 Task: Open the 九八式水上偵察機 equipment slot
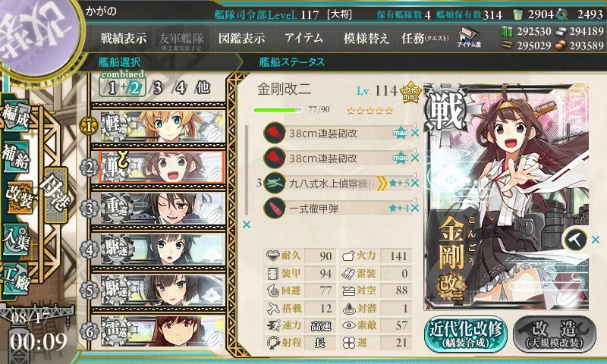tap(337, 183)
